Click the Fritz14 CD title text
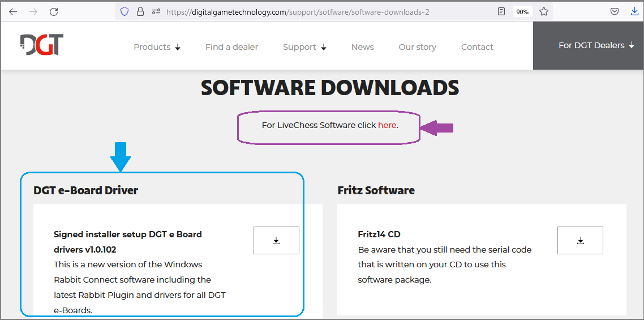644x320 pixels. (379, 234)
